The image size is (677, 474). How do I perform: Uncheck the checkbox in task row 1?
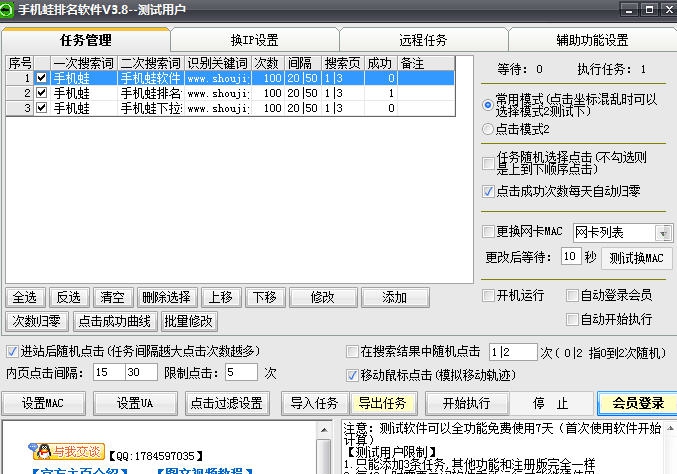41,78
